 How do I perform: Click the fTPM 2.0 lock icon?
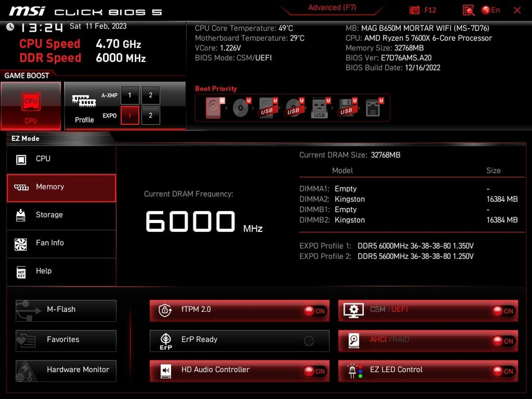165,310
